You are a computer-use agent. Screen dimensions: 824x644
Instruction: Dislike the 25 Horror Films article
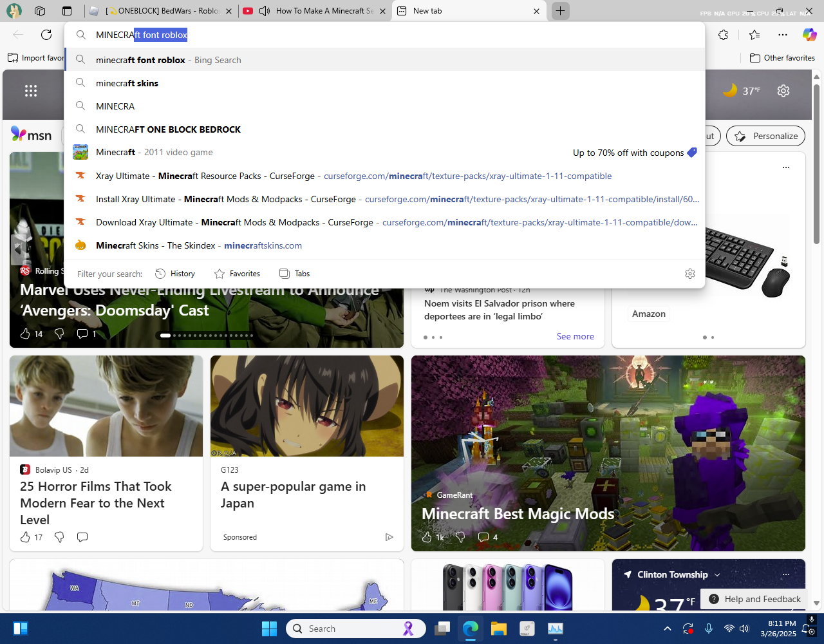pyautogui.click(x=59, y=537)
